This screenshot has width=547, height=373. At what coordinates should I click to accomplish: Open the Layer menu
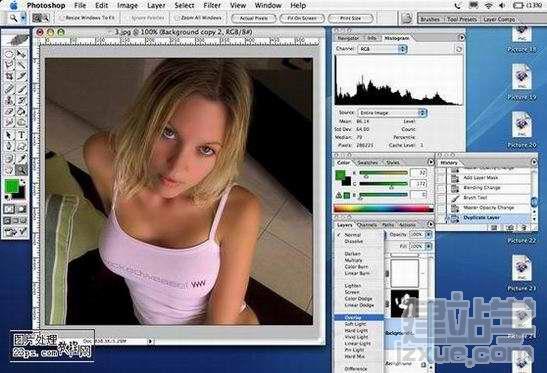[x=156, y=6]
